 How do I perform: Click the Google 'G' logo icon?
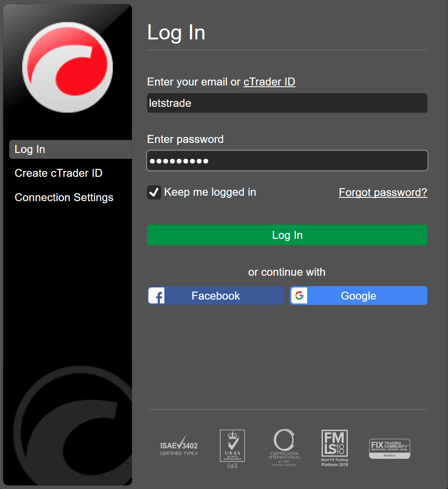click(x=299, y=296)
